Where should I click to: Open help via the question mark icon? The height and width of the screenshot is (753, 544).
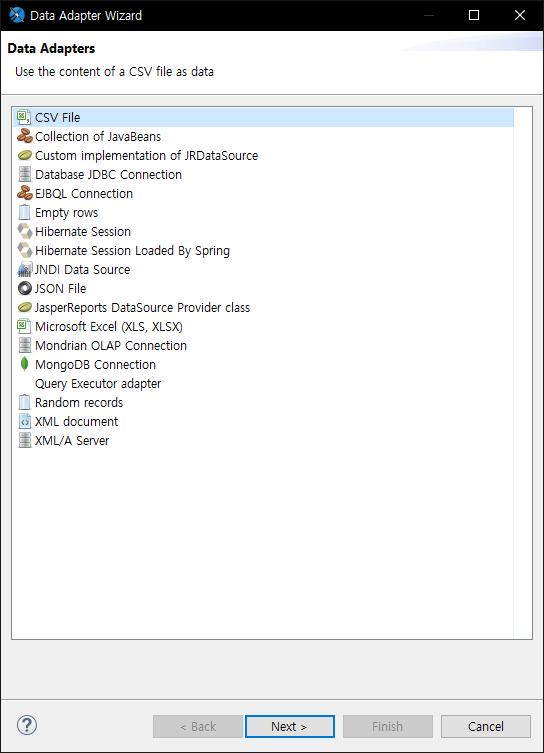click(x=27, y=725)
